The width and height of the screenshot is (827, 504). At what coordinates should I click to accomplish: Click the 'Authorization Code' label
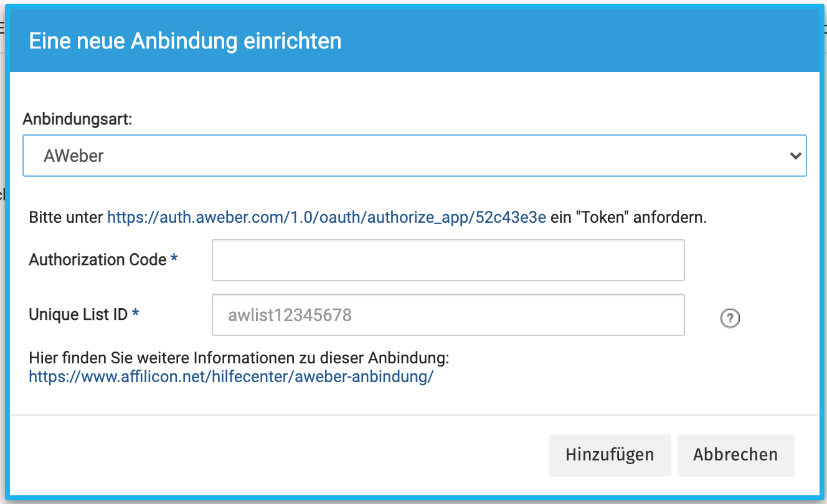pyautogui.click(x=98, y=259)
